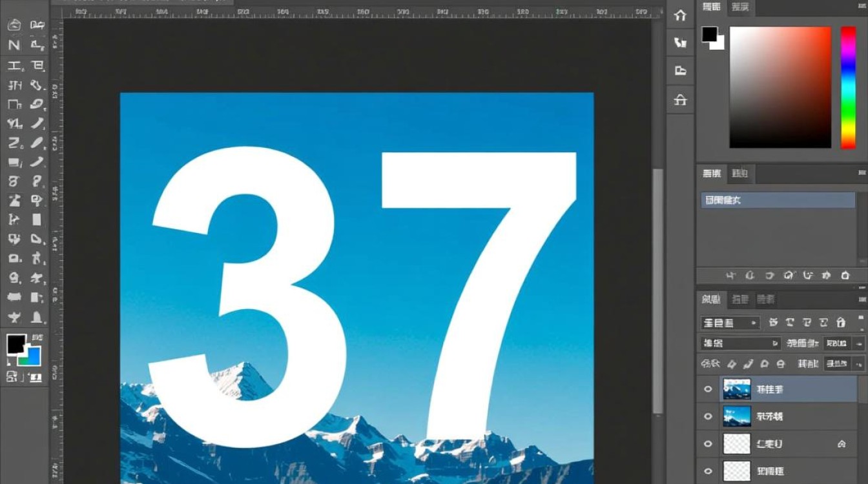The width and height of the screenshot is (868, 484).
Task: Toggle visibility of the locked transparent layer
Action: click(x=708, y=444)
